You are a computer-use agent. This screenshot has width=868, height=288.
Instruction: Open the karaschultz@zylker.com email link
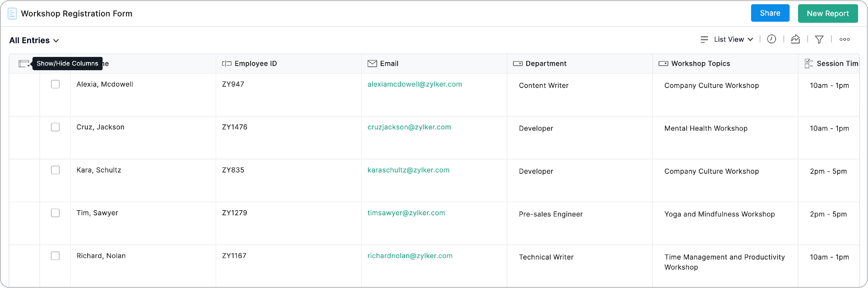coord(408,170)
